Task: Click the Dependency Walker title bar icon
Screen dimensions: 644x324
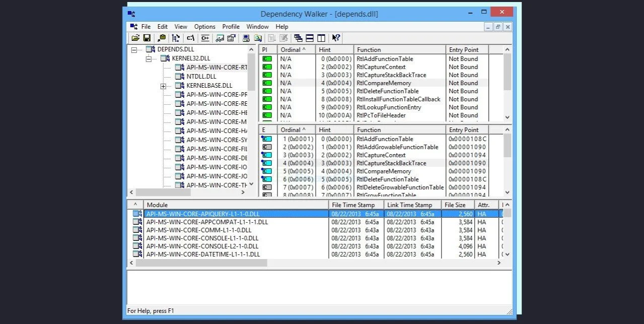Action: pyautogui.click(x=131, y=14)
